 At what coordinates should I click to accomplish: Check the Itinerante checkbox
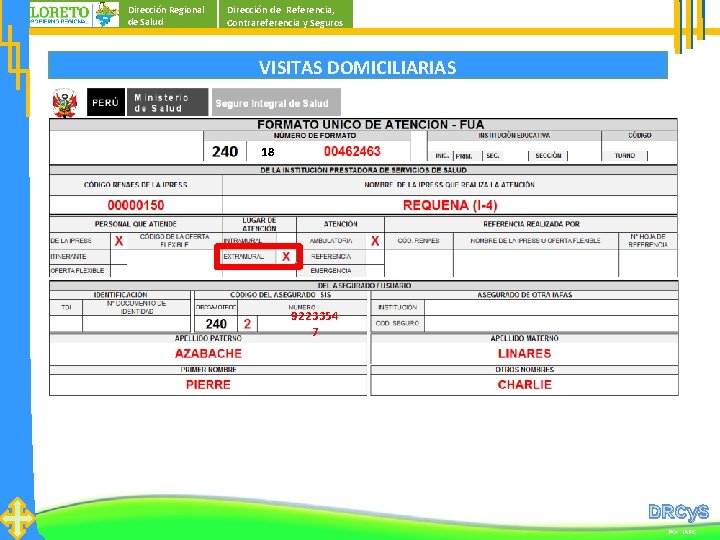coord(119,256)
